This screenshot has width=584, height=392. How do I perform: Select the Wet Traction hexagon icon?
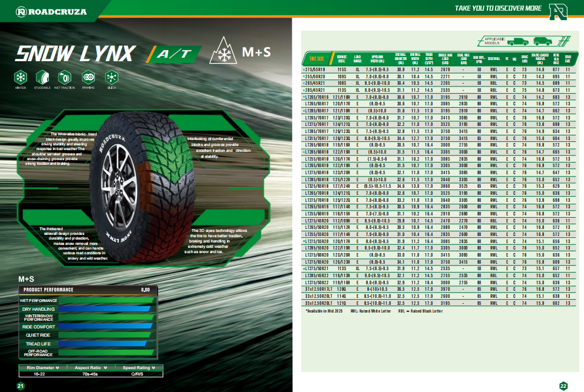pyautogui.click(x=64, y=77)
